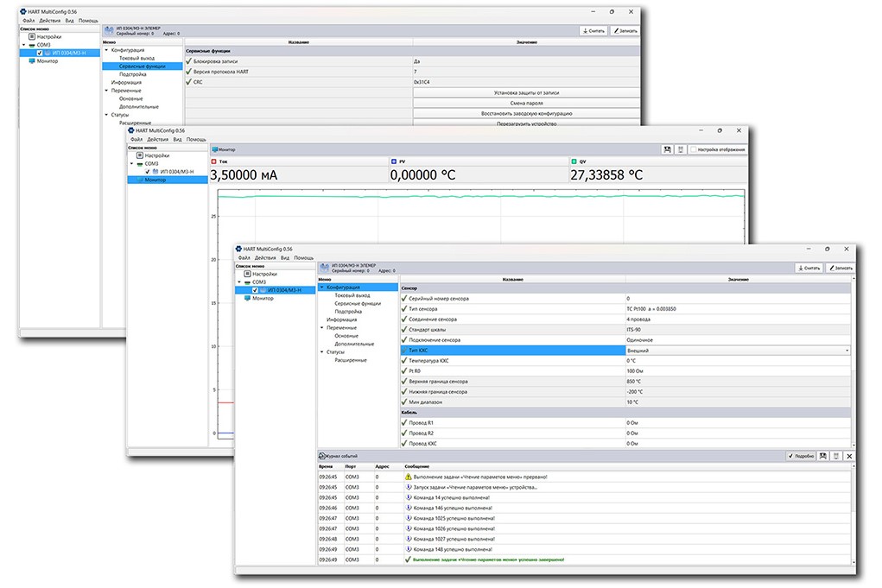This screenshot has height=588, width=882.
Task: Collapse the Переменные group in frontmost window
Action: 322,327
